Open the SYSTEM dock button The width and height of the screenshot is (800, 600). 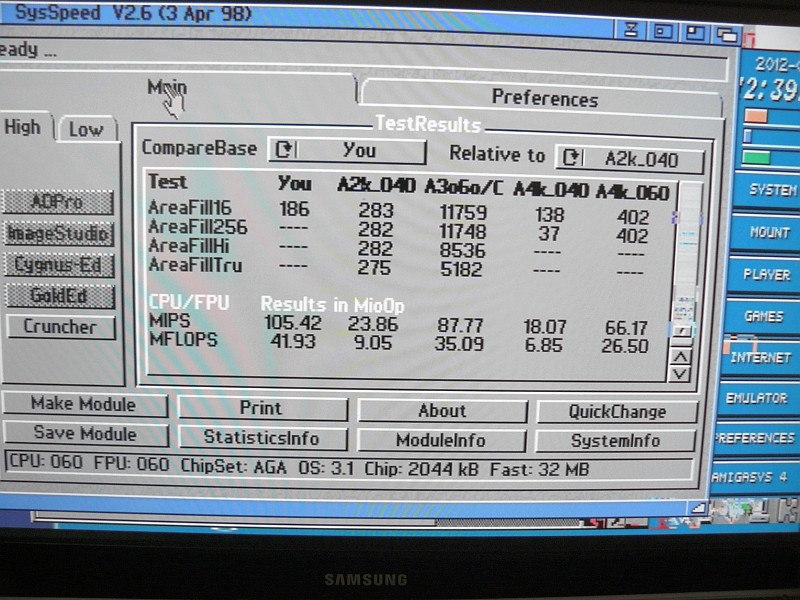coord(769,191)
